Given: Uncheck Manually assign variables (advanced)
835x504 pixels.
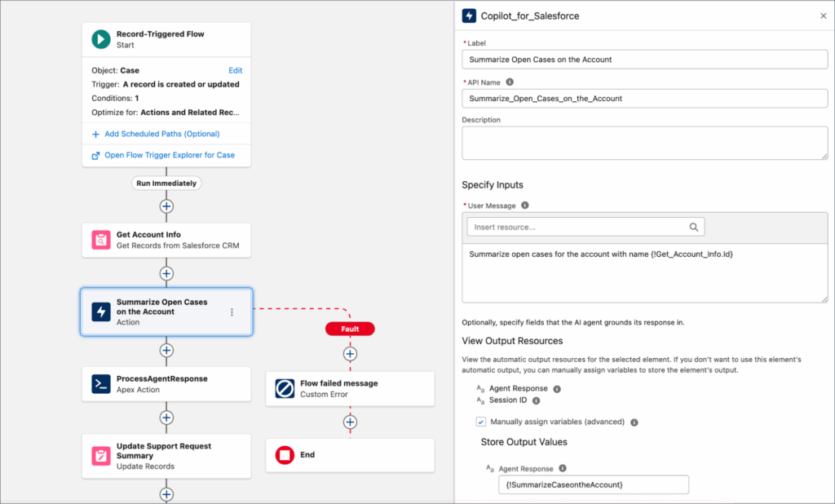Looking at the screenshot, I should pos(481,422).
